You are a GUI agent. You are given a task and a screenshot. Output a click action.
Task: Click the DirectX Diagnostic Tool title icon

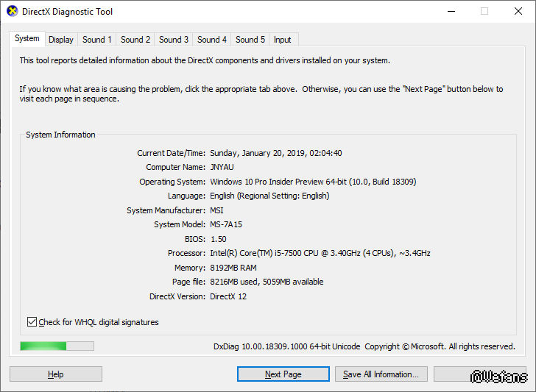click(13, 11)
